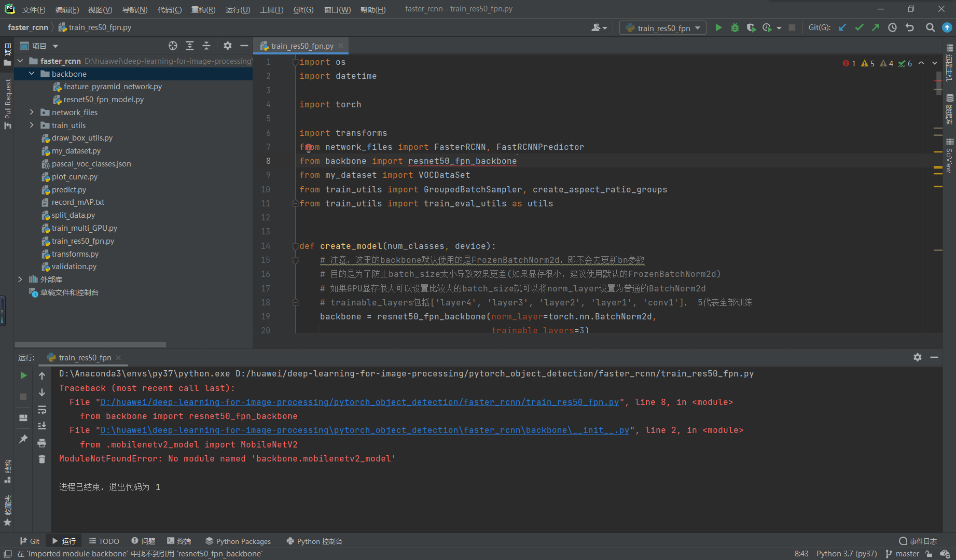Open Git history clock icon
This screenshot has height=560, width=956.
[x=892, y=28]
